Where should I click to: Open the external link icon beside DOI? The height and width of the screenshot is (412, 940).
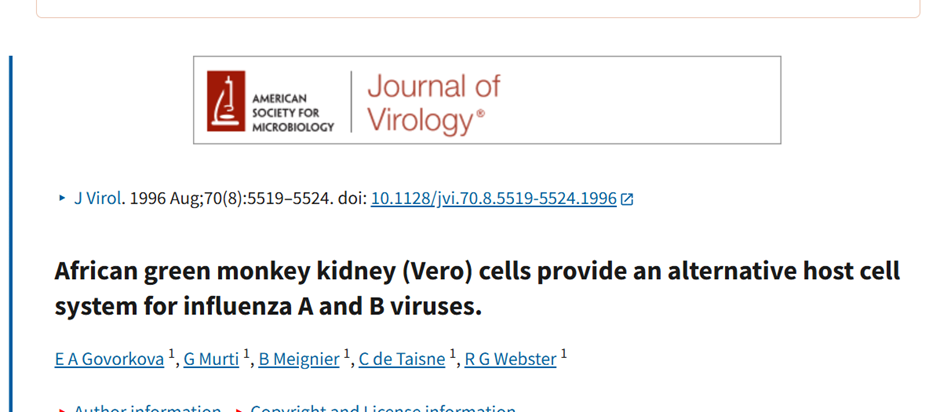[627, 199]
